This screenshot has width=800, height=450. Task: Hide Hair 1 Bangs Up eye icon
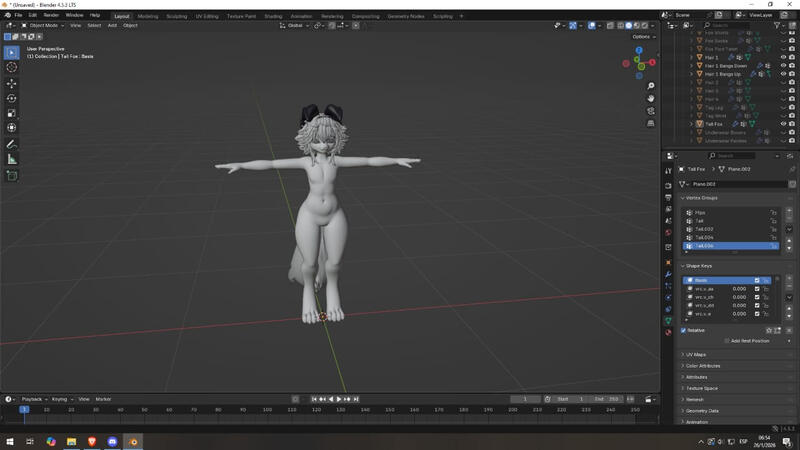point(784,74)
